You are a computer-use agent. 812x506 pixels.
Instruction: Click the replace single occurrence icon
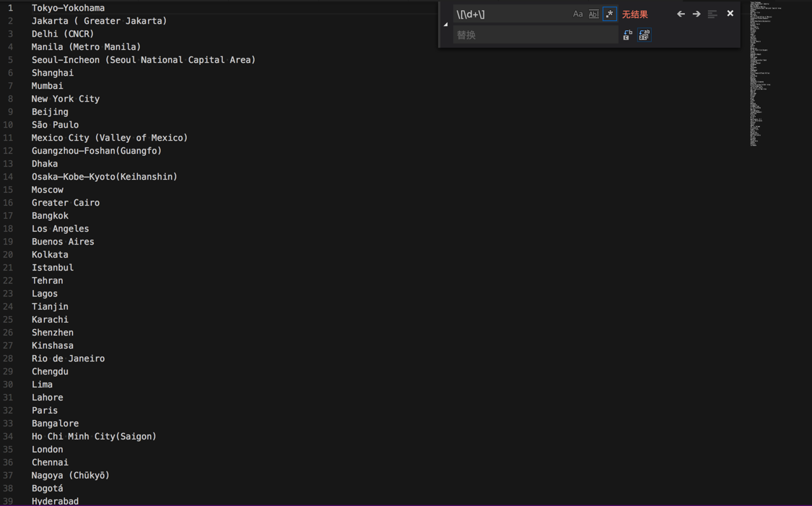pos(627,35)
